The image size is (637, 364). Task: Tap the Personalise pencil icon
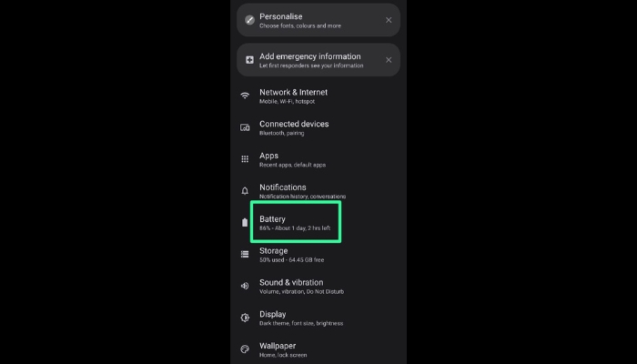(249, 20)
